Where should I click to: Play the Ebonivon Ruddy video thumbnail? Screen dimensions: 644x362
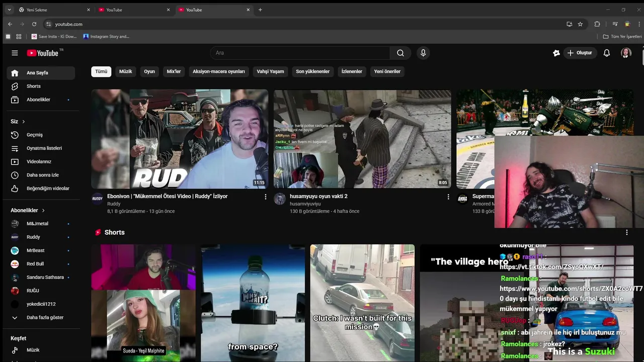click(180, 139)
